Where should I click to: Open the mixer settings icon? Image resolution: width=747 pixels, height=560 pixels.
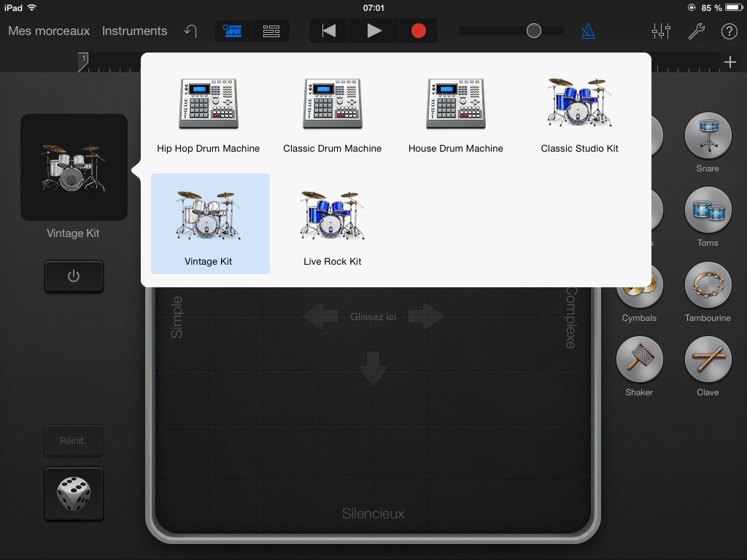pos(661,31)
